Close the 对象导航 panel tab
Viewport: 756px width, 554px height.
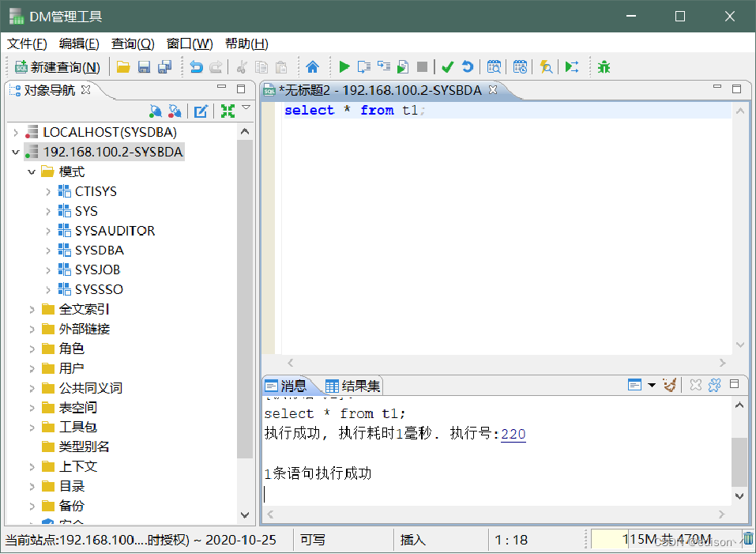click(86, 89)
